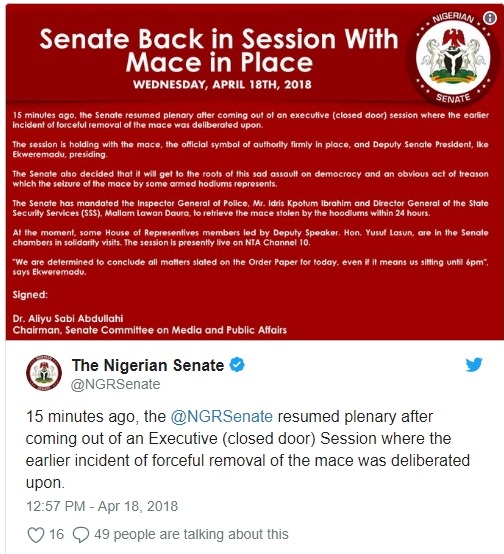This screenshot has height=554, width=504.
Task: Click the Nigerian Senate crest in the banner
Action: tap(453, 58)
